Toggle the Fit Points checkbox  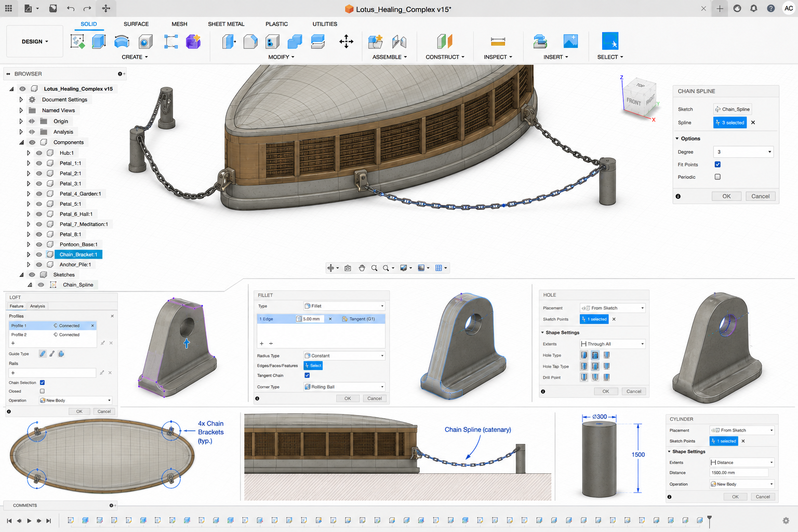pyautogui.click(x=717, y=165)
